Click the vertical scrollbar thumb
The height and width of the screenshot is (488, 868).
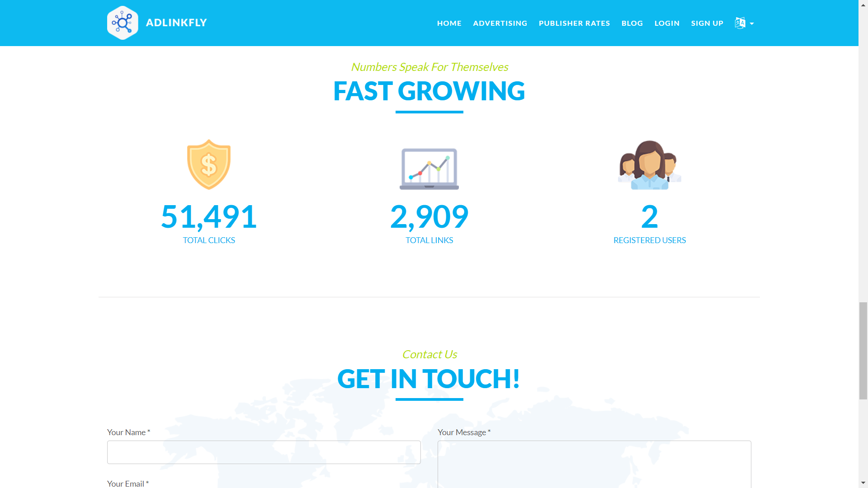(863, 351)
